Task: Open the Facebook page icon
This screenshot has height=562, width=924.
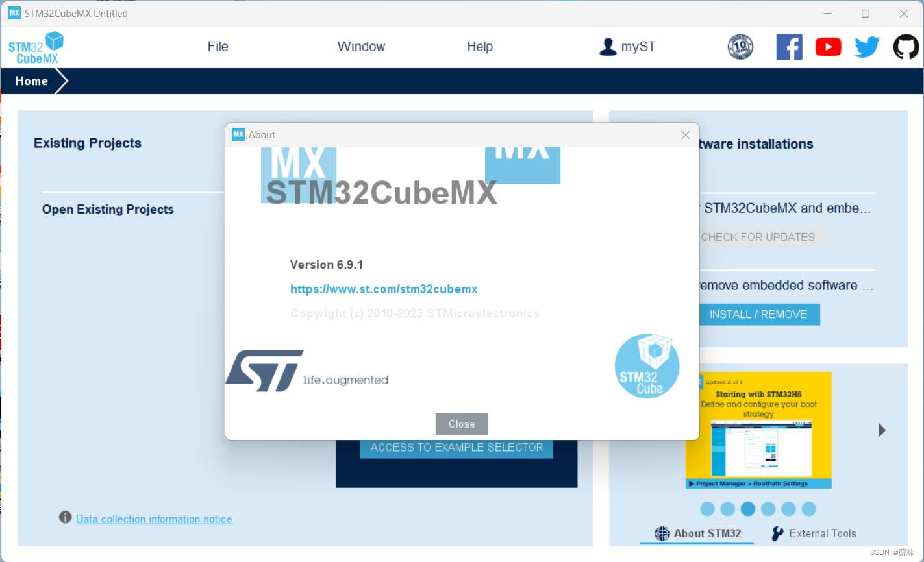Action: (789, 47)
